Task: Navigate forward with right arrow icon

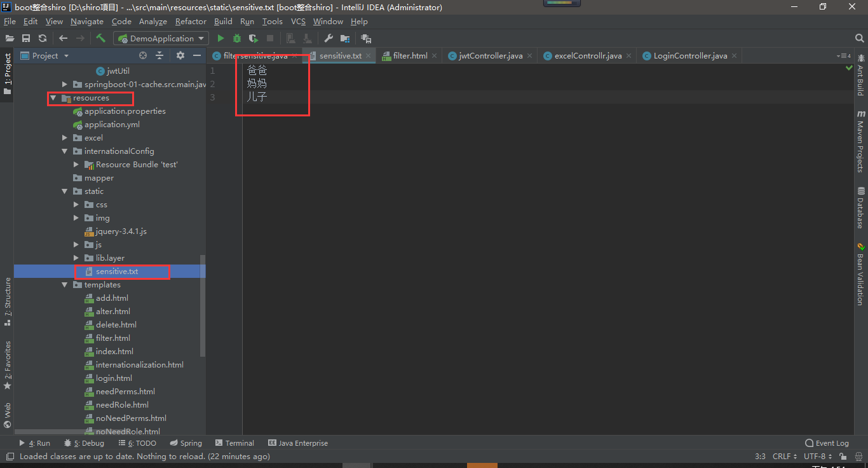Action: pyautogui.click(x=80, y=38)
